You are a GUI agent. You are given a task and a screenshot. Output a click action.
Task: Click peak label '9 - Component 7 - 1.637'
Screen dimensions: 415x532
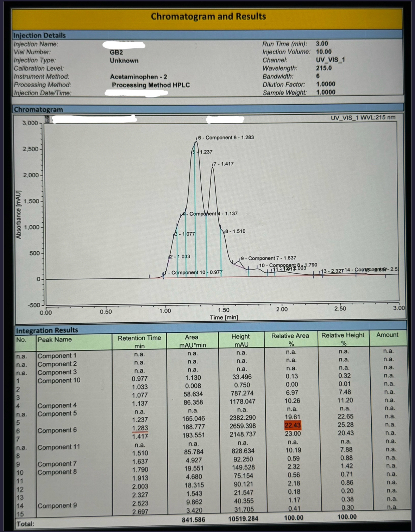(x=269, y=258)
